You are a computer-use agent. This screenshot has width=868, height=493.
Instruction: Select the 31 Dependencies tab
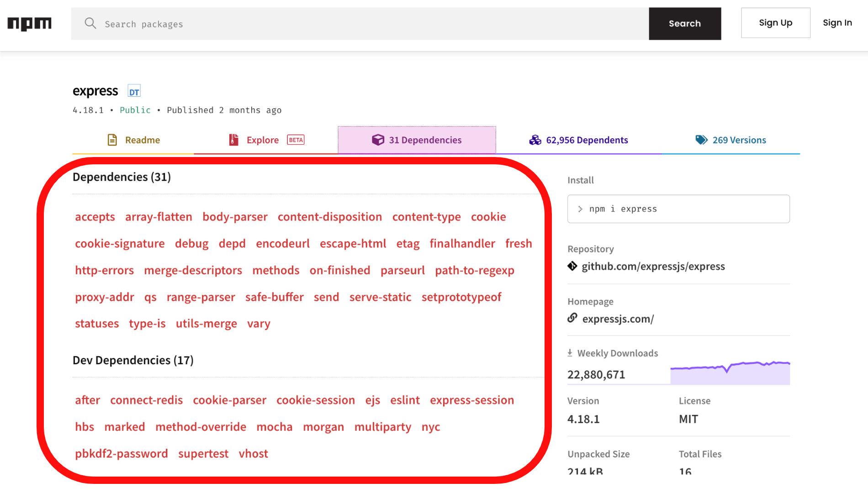pos(417,140)
